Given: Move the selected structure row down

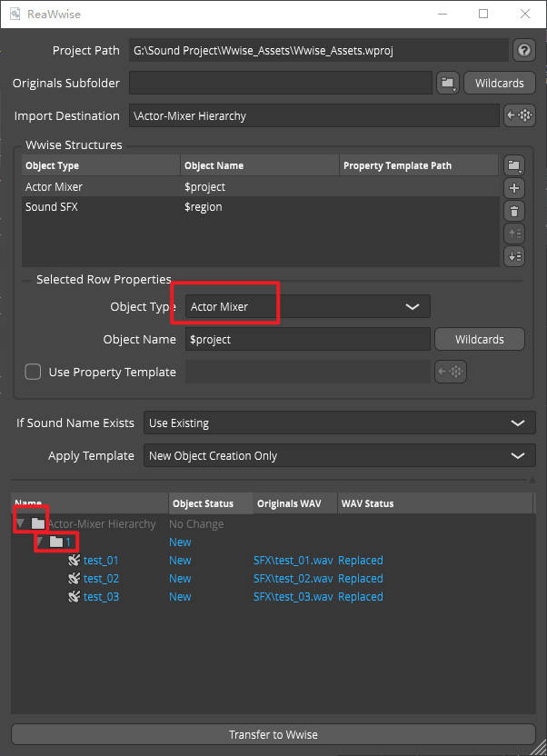Looking at the screenshot, I should tap(514, 256).
